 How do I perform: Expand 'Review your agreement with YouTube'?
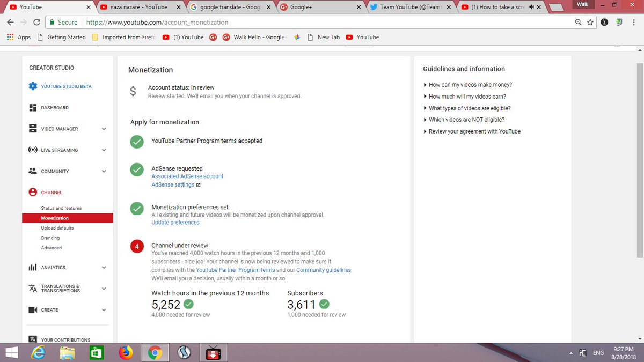472,131
